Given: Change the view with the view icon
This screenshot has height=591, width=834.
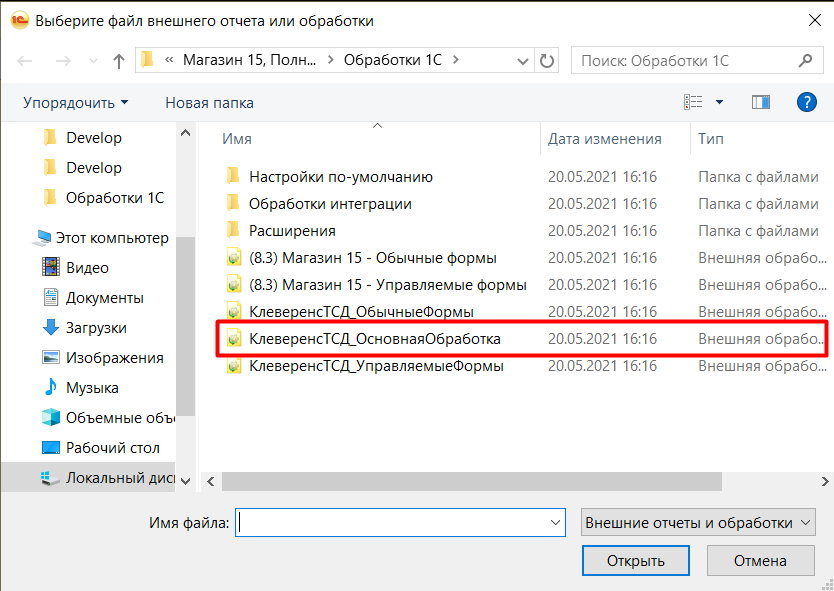Looking at the screenshot, I should coord(693,102).
